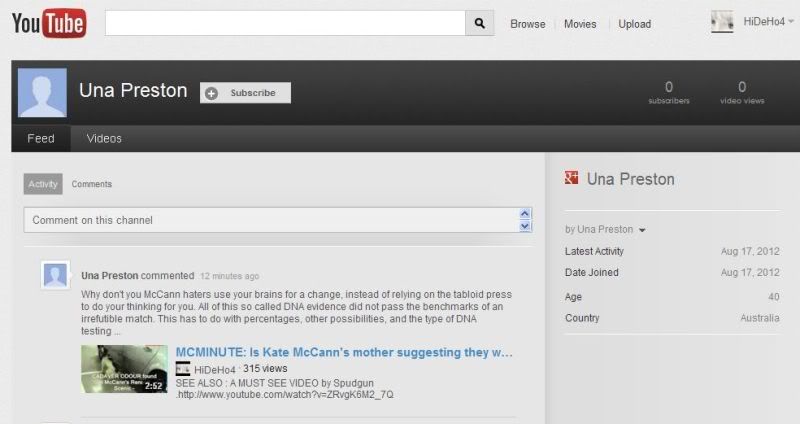
Task: Click the down arrow in the comment box
Action: point(525,226)
